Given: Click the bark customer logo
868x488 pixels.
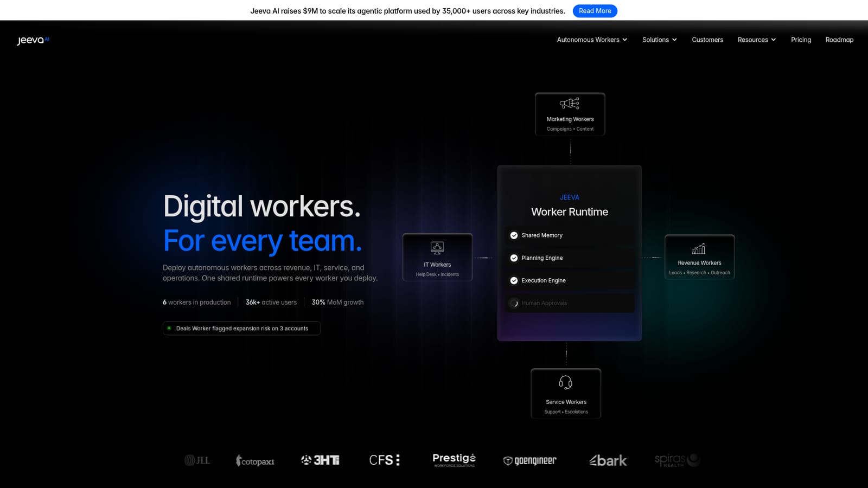Looking at the screenshot, I should [x=608, y=460].
